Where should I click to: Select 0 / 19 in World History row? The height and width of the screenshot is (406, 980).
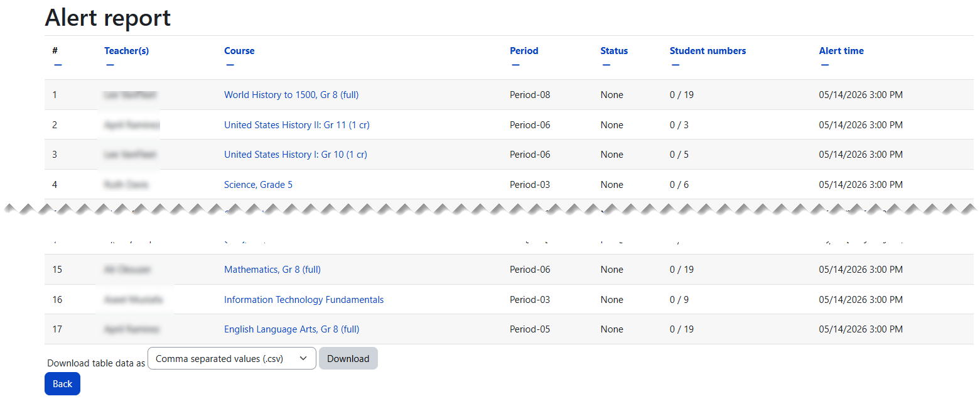tap(682, 95)
